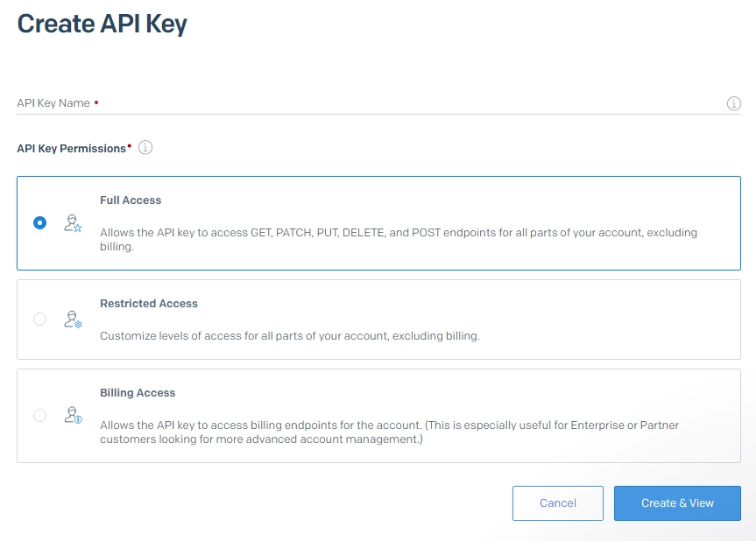Click the Restricted Access customize description text
The width and height of the screenshot is (756, 541).
[289, 335]
